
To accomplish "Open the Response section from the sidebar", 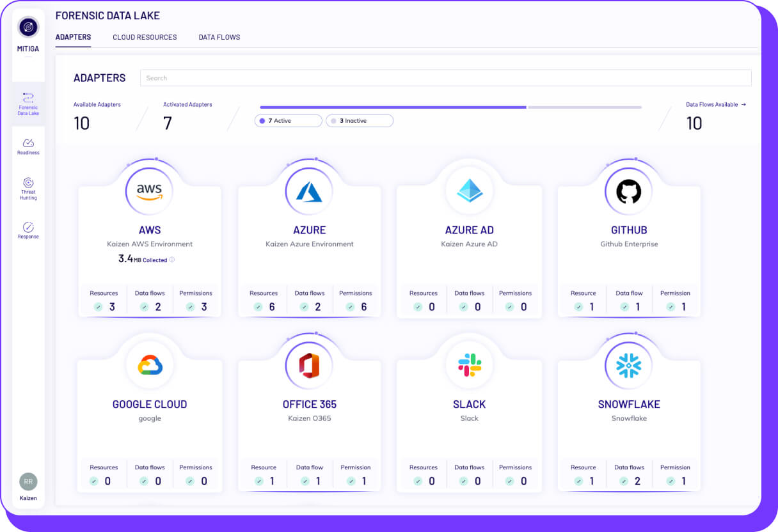I will [28, 229].
